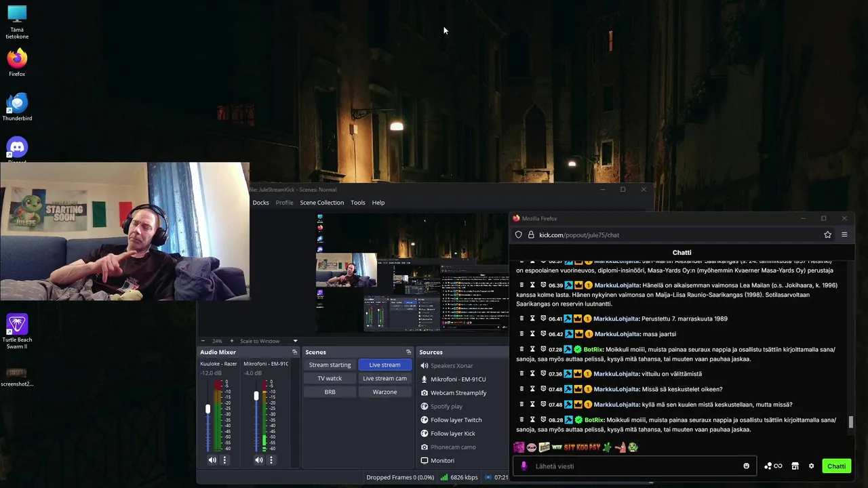Screen dimensions: 868x488
Task: Select the Tämä tietokone desktop icon
Action: pyautogui.click(x=17, y=21)
